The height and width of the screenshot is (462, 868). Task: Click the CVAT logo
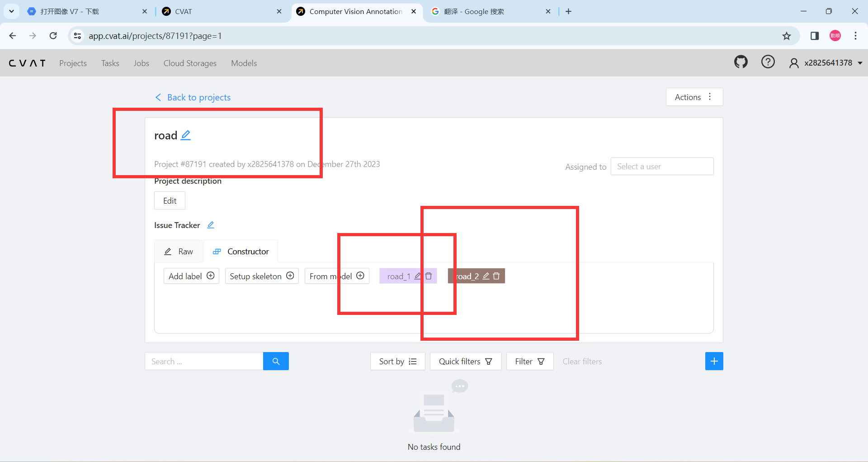coord(27,63)
